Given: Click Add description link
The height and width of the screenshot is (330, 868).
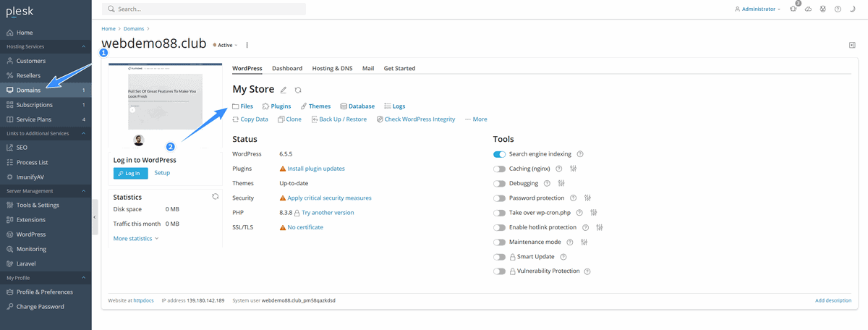Looking at the screenshot, I should click(x=833, y=300).
